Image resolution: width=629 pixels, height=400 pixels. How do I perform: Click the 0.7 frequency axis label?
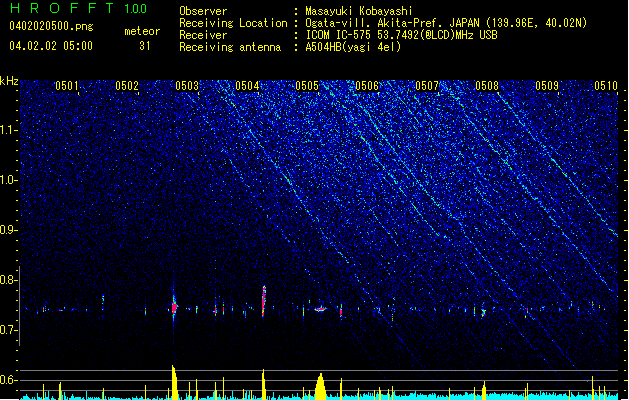click(x=9, y=330)
